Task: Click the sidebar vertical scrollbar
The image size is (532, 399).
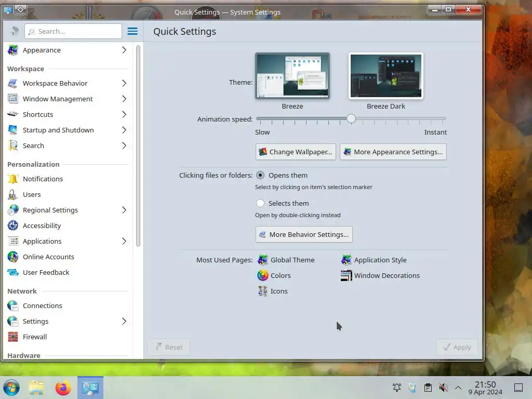Action: pyautogui.click(x=138, y=146)
